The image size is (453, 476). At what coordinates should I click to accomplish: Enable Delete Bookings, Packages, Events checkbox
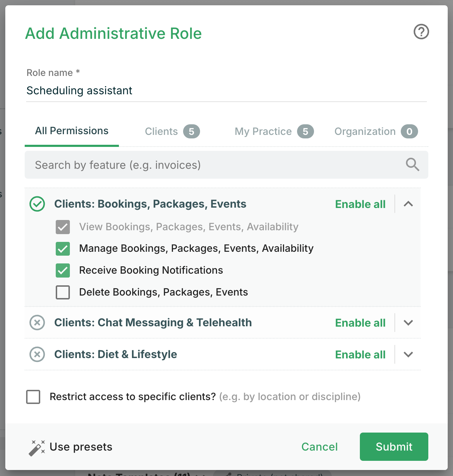pyautogui.click(x=63, y=292)
